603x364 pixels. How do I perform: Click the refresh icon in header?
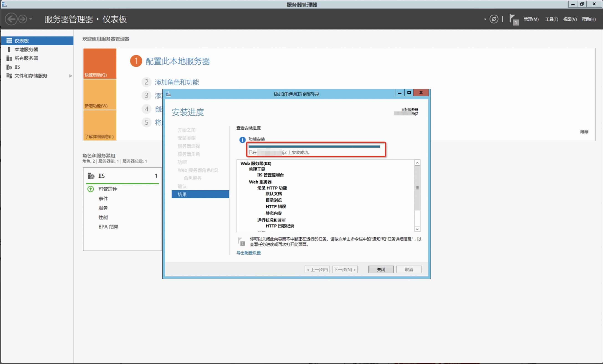coord(494,19)
